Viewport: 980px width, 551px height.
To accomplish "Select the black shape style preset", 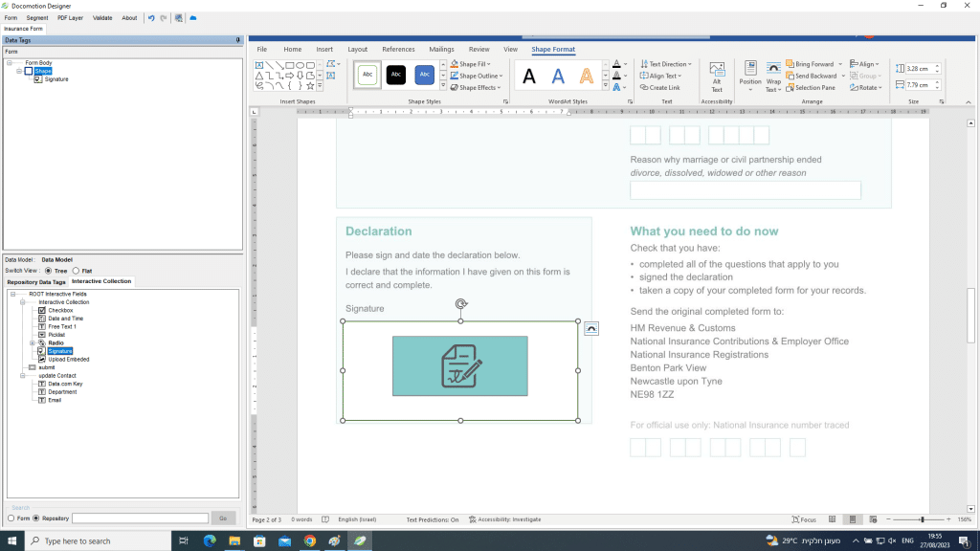I will (396, 75).
